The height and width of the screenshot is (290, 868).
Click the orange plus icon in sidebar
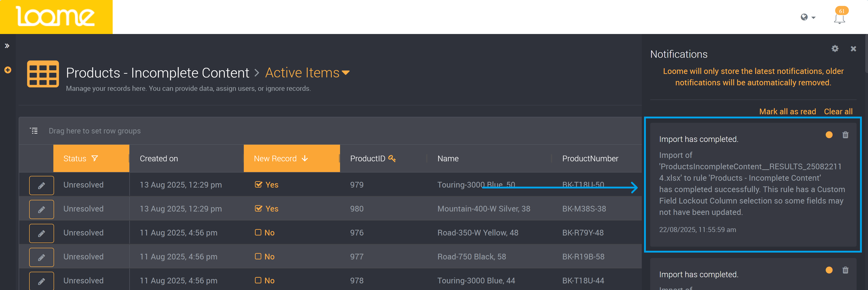tap(8, 70)
